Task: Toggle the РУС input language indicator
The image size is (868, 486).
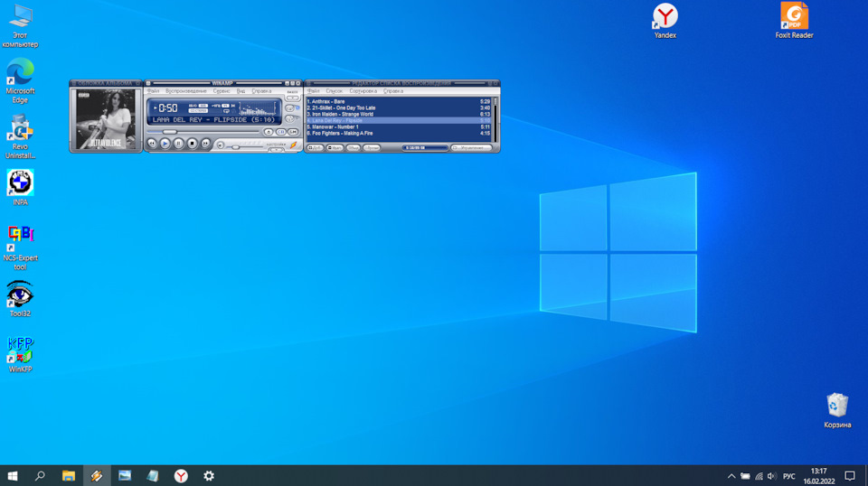Action: click(x=788, y=475)
